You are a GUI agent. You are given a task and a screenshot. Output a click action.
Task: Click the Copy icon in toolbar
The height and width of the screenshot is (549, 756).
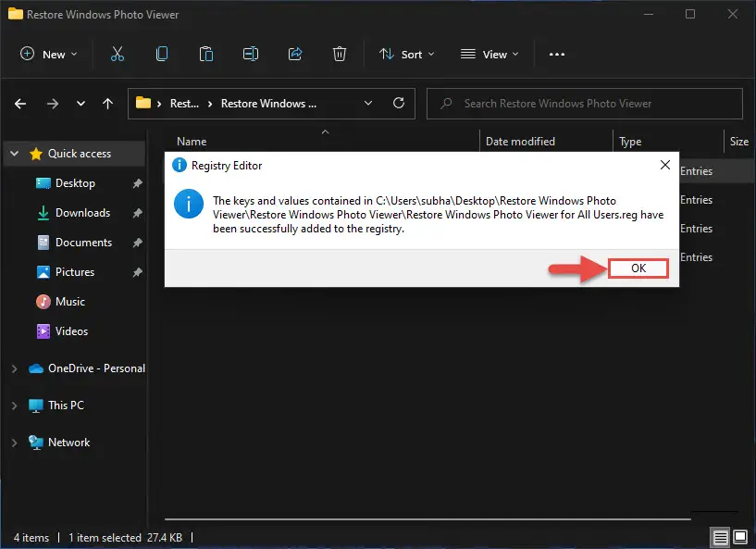point(162,54)
